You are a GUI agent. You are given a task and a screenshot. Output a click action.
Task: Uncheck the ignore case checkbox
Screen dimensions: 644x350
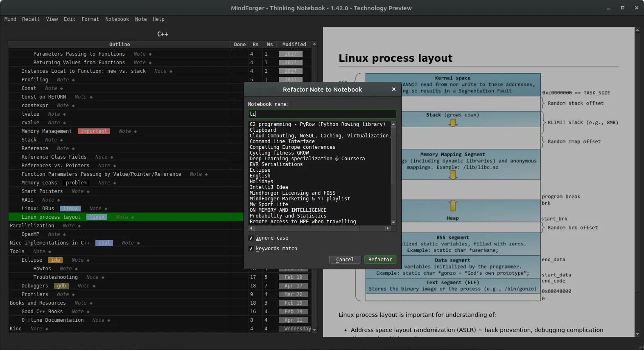point(251,238)
